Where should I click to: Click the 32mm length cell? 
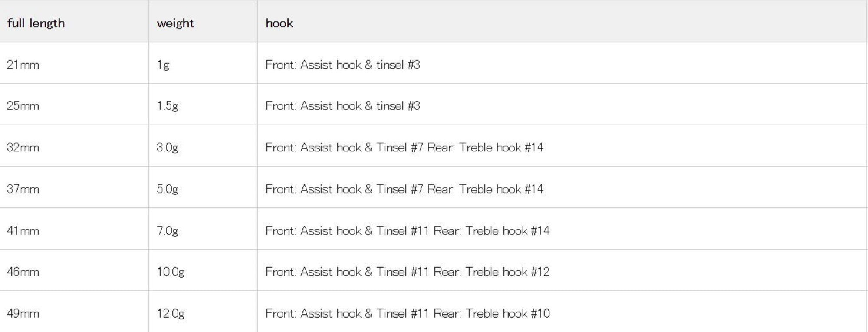point(23,148)
